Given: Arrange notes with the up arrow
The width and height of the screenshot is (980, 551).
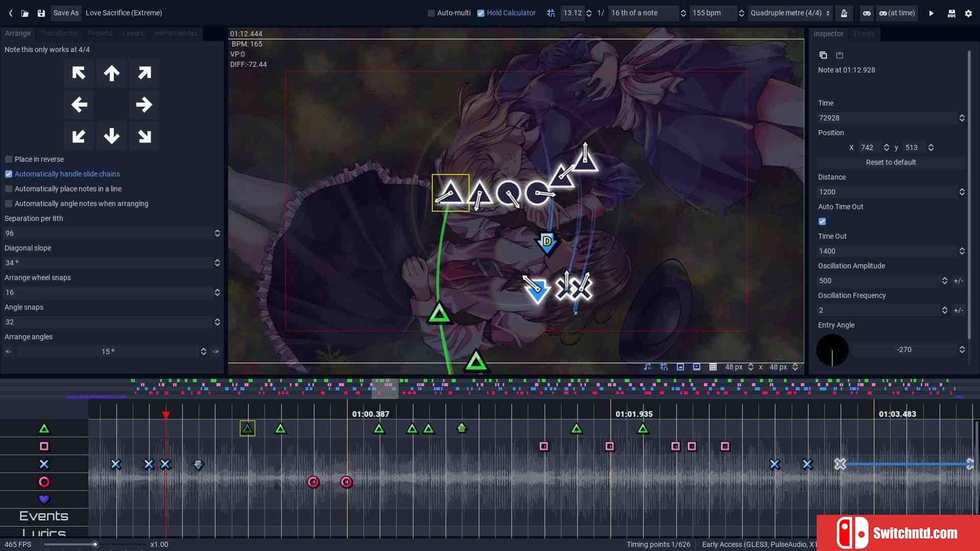Looking at the screenshot, I should pos(111,73).
